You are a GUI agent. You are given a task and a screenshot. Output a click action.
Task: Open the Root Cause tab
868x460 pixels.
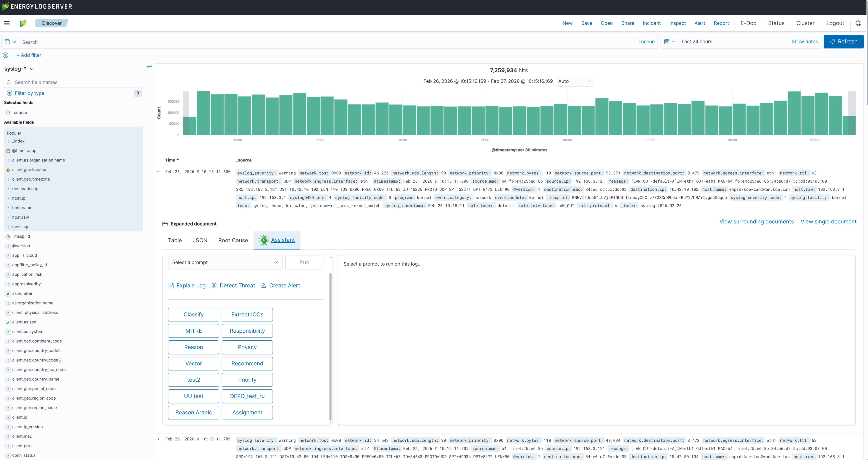(233, 241)
